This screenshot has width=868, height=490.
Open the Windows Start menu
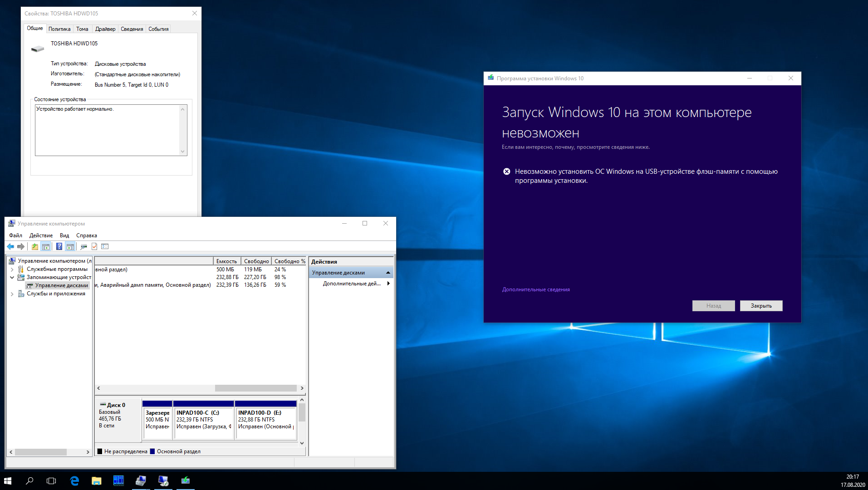coord(8,481)
